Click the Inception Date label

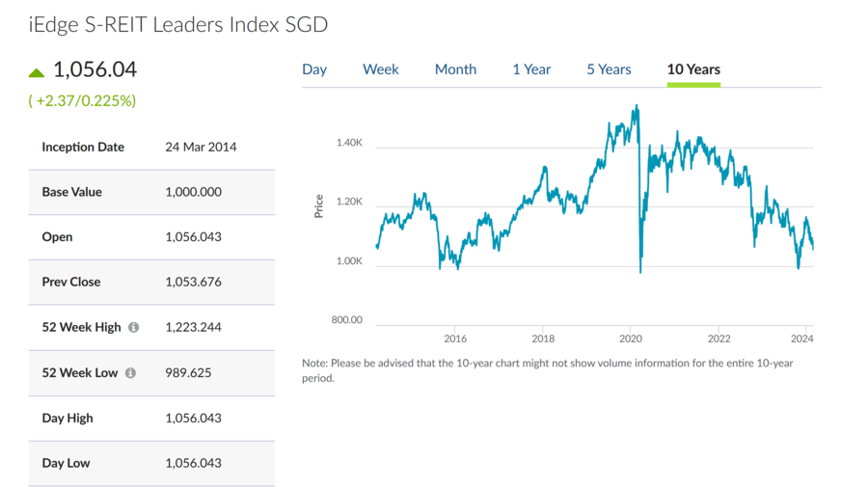pyautogui.click(x=83, y=147)
